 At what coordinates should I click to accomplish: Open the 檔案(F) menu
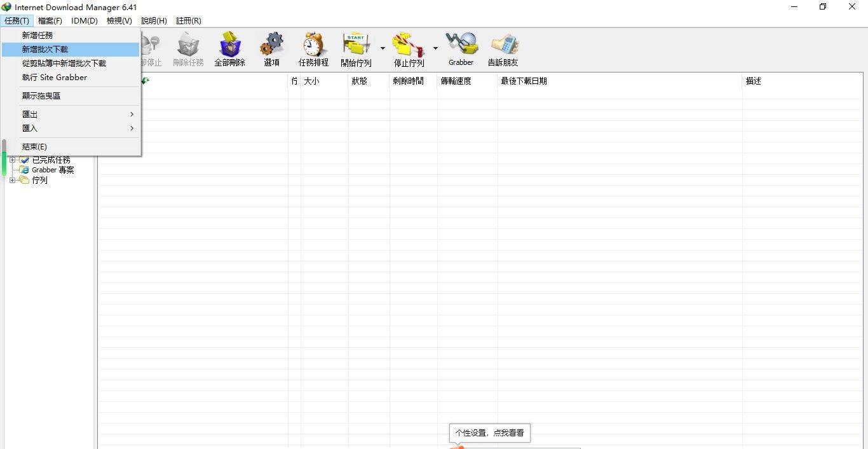click(x=50, y=21)
